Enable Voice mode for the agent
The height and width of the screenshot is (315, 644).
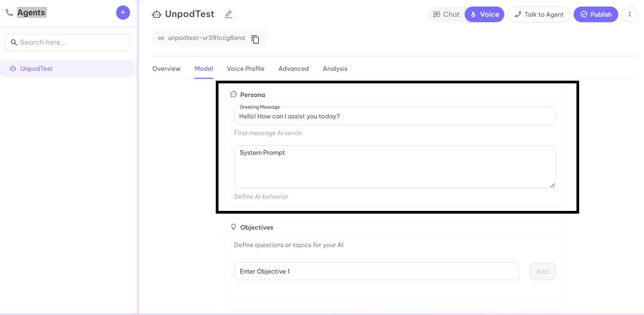coord(484,14)
